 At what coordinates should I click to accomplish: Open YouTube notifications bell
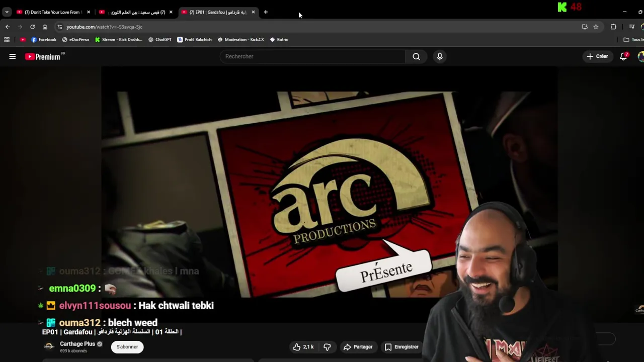624,56
